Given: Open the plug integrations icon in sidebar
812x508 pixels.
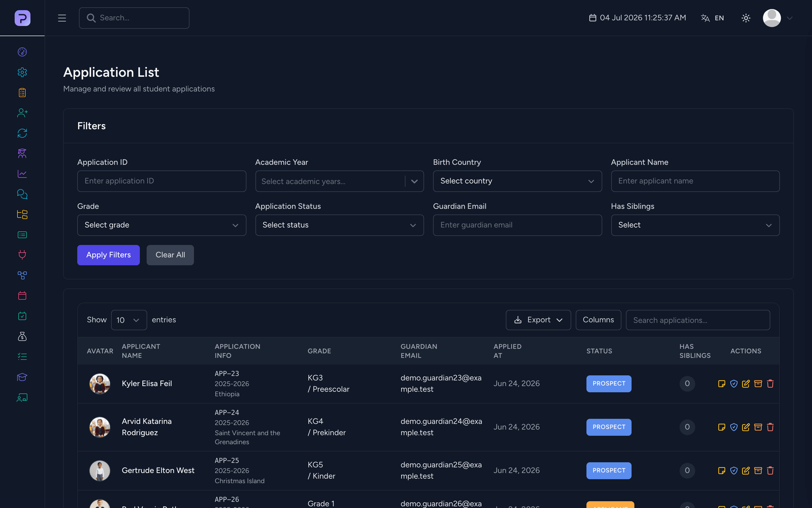Looking at the screenshot, I should point(22,255).
